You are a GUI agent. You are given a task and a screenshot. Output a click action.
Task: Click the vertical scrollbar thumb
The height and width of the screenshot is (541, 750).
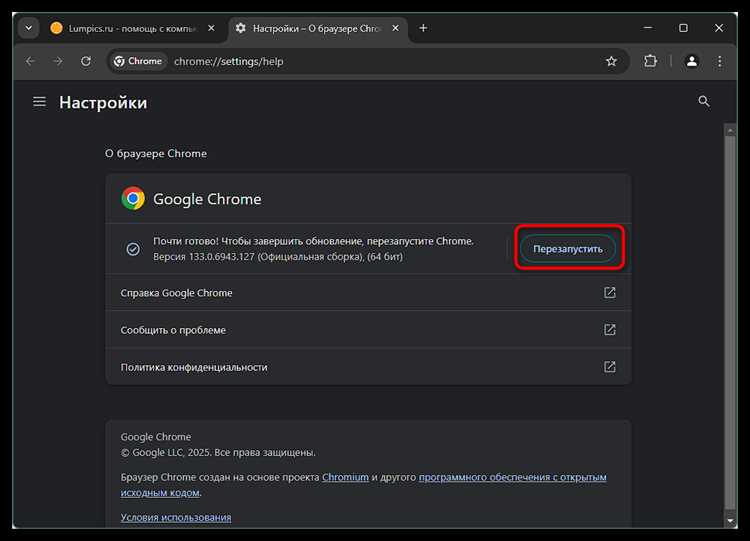point(730,323)
